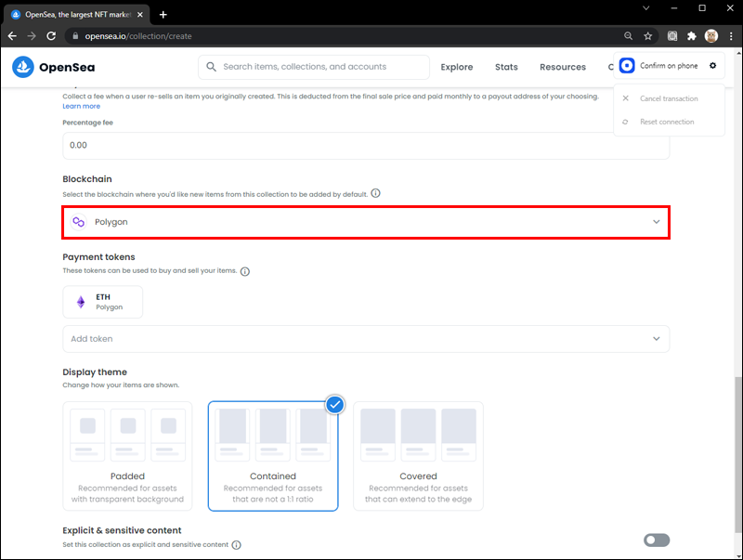Close the OpenSea browser tab
Image resolution: width=743 pixels, height=560 pixels.
click(x=140, y=15)
